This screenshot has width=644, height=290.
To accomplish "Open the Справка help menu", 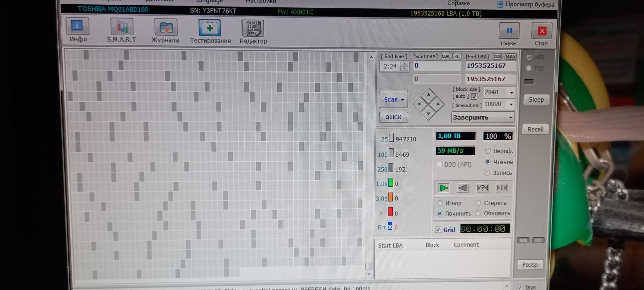I will pos(458,3).
